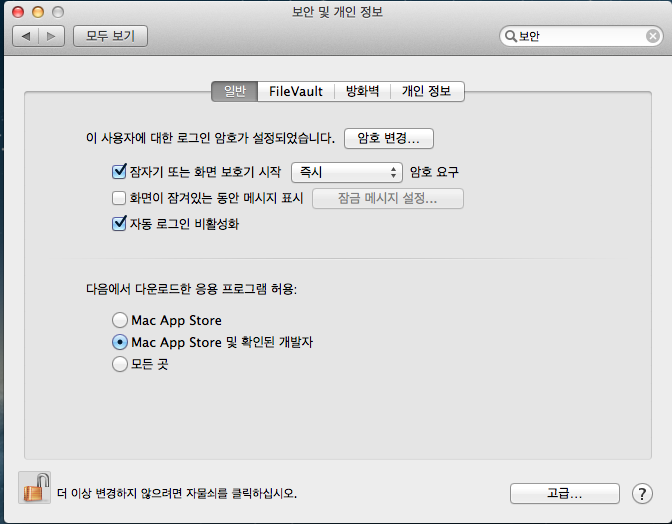Enable 화면이 잠겨있는 동안 메시지 표시 checkbox
672x524 pixels.
click(119, 198)
